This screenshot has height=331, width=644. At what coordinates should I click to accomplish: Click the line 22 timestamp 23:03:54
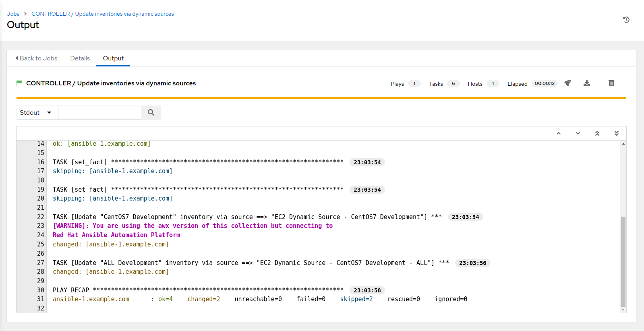pos(466,217)
